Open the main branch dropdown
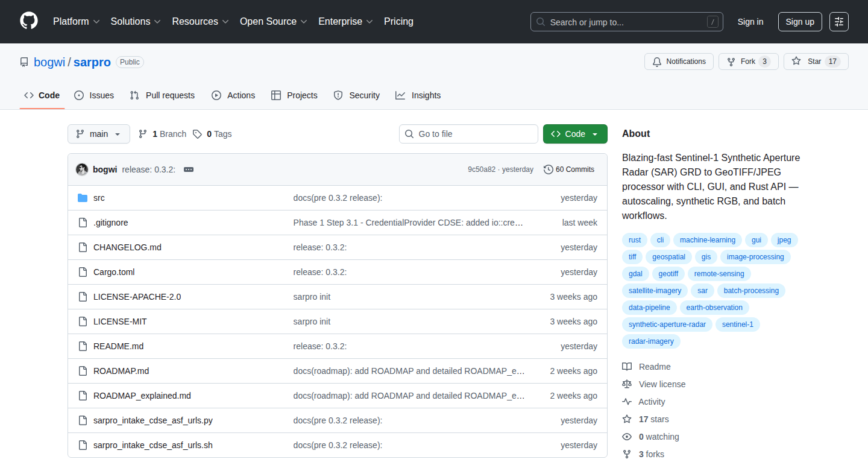Viewport: 868px width, 459px height. click(99, 134)
